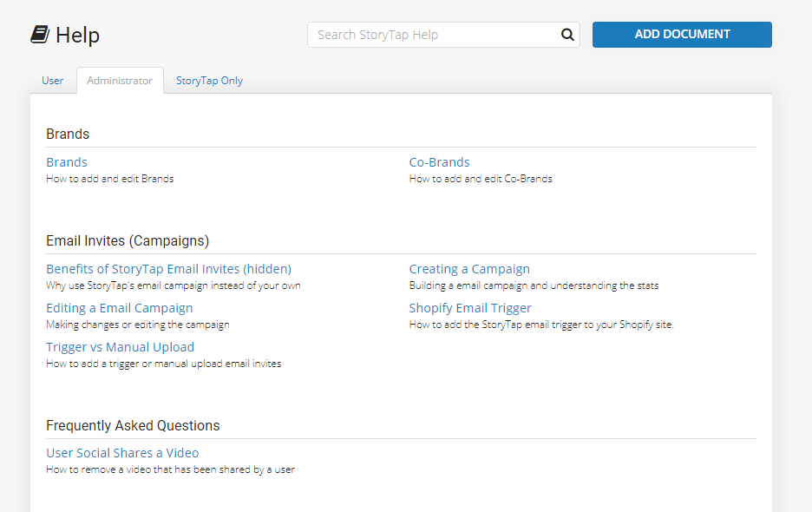Click the Frequently Asked Questions heading
The width and height of the screenshot is (812, 512).
(133, 425)
